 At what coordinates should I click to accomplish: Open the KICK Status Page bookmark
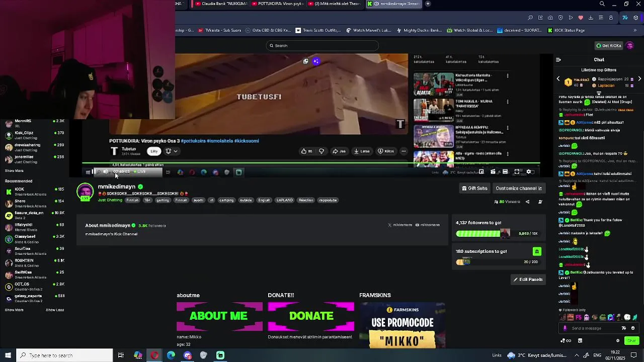click(566, 30)
